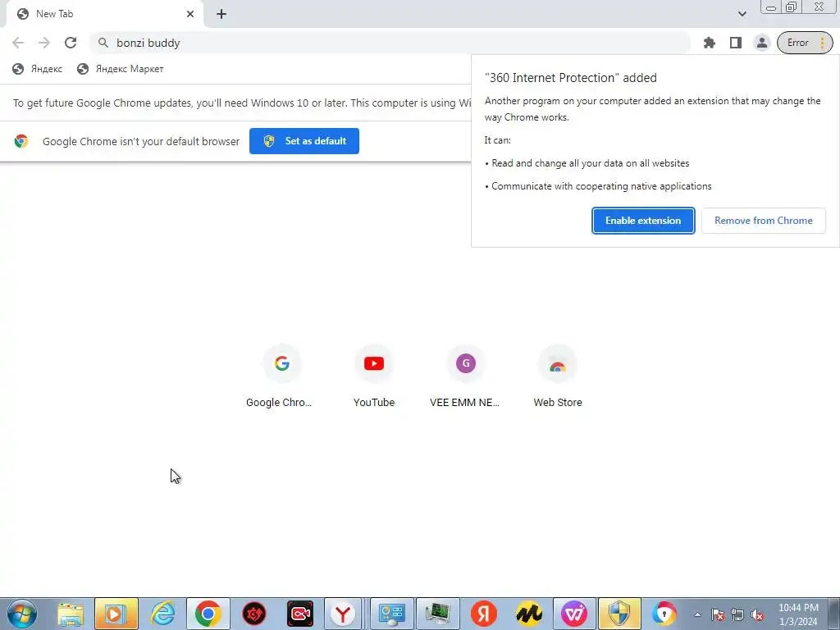Open the colorful keyhole taskbar icon
This screenshot has width=840, height=630.
pyautogui.click(x=664, y=614)
